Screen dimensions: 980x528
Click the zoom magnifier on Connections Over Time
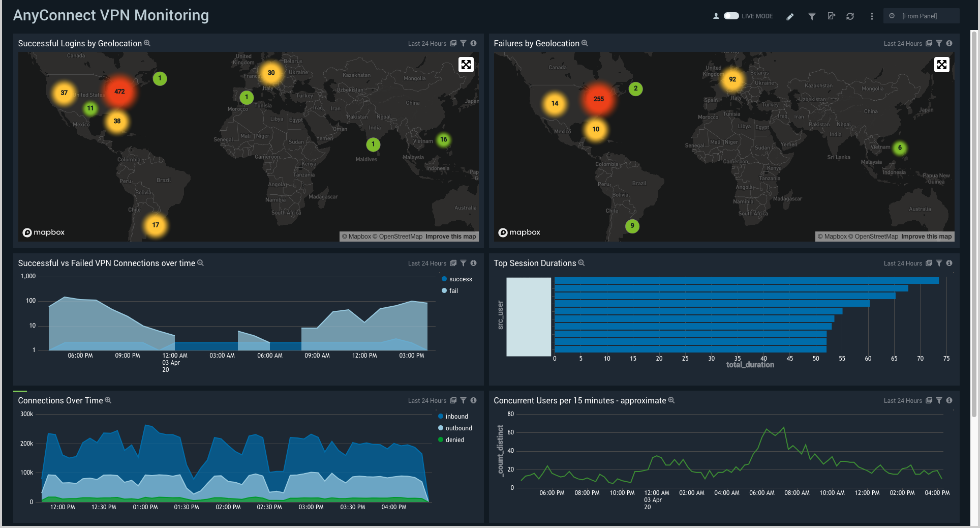click(108, 400)
